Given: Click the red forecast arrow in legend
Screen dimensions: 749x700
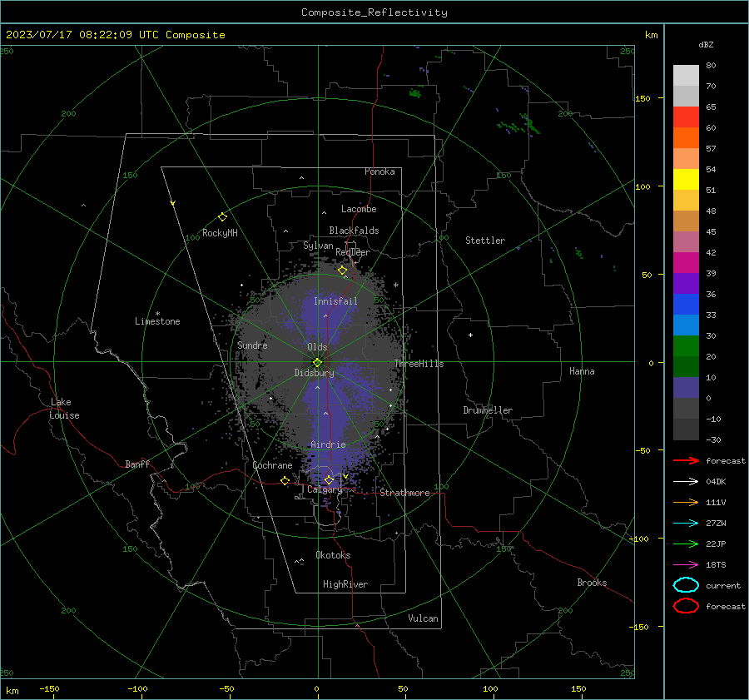Looking at the screenshot, I should [686, 460].
